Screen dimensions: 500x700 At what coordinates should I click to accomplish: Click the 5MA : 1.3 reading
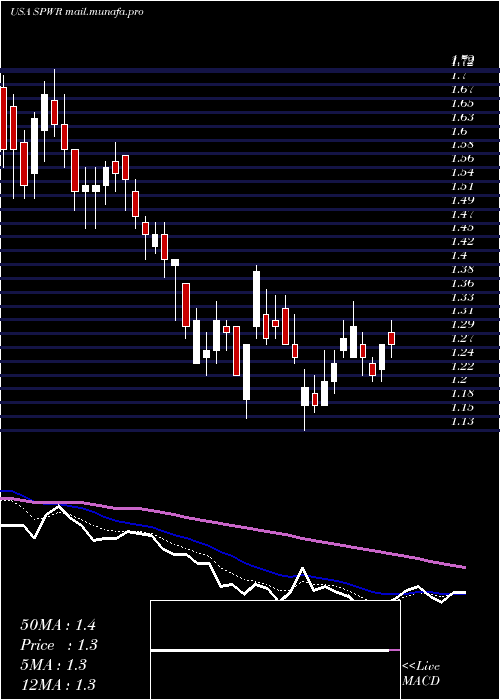(x=54, y=665)
